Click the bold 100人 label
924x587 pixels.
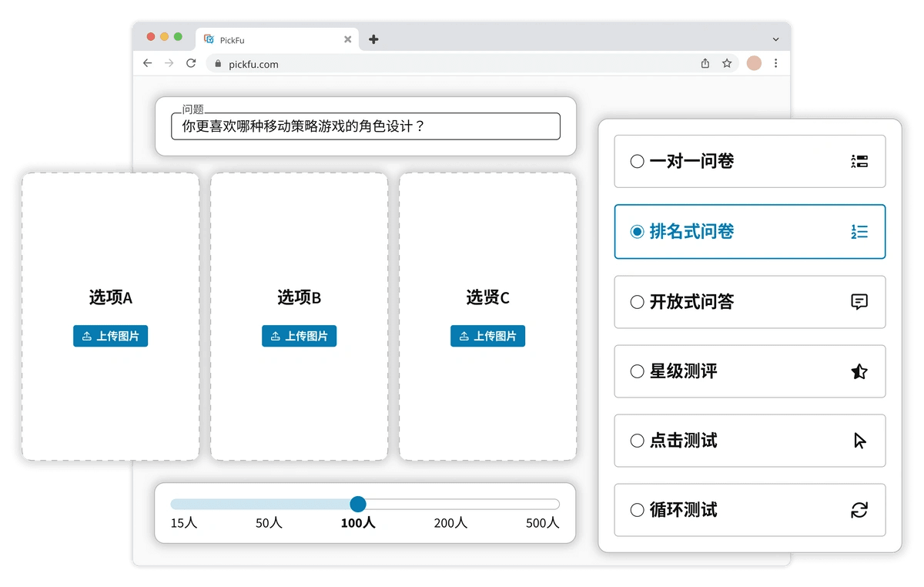(x=358, y=523)
